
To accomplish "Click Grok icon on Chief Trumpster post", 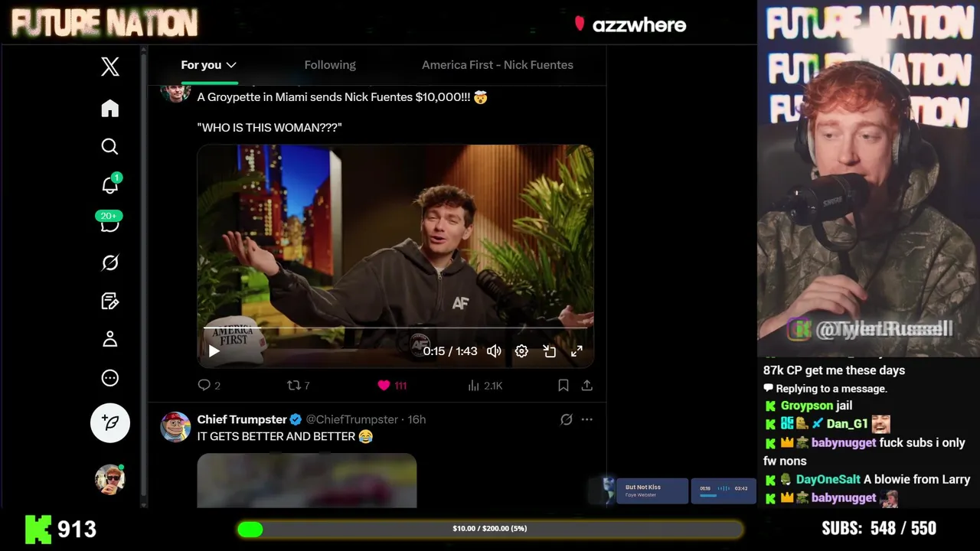I will 567,419.
